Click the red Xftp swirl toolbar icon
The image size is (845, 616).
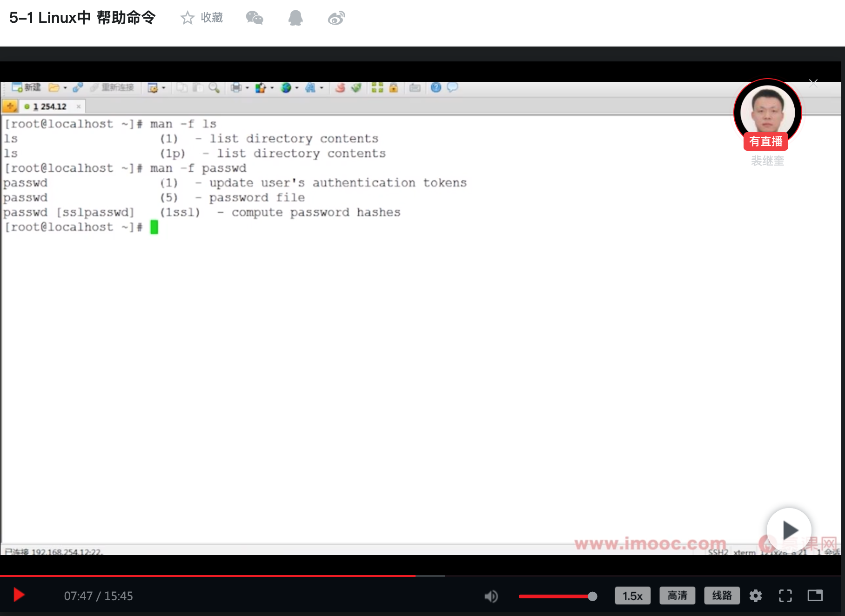pos(340,87)
